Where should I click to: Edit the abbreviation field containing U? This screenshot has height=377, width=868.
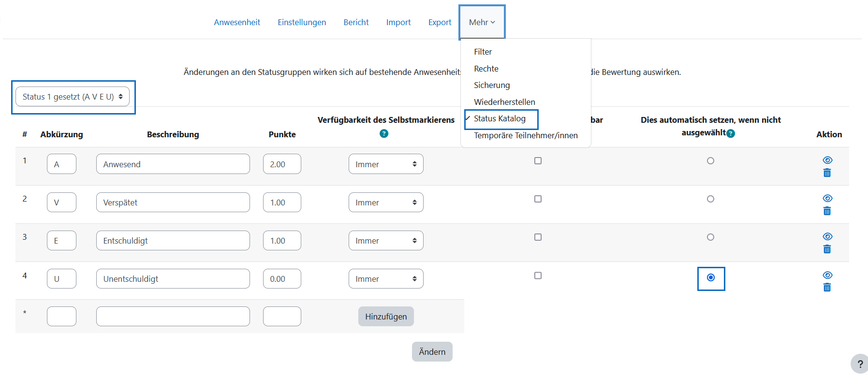click(x=61, y=278)
